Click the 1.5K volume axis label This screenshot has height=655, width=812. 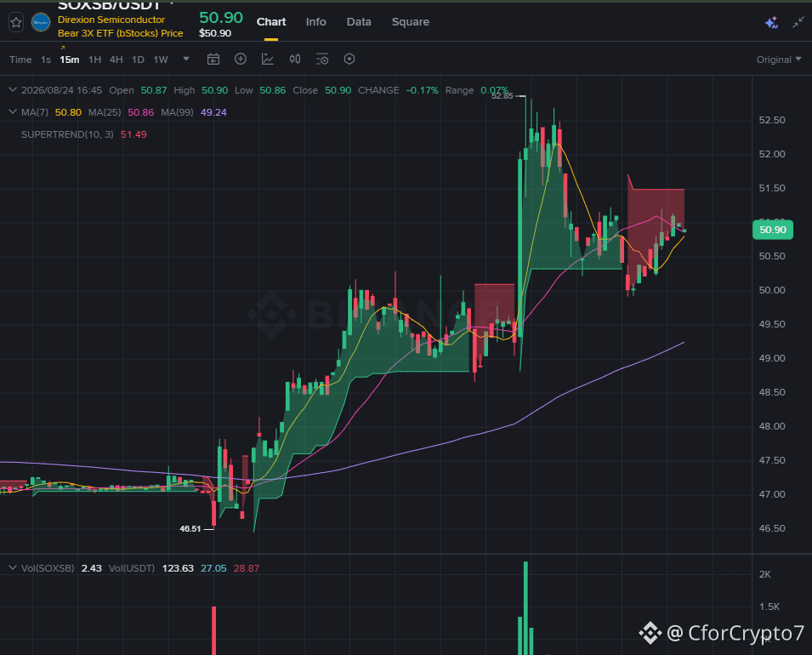click(x=769, y=607)
